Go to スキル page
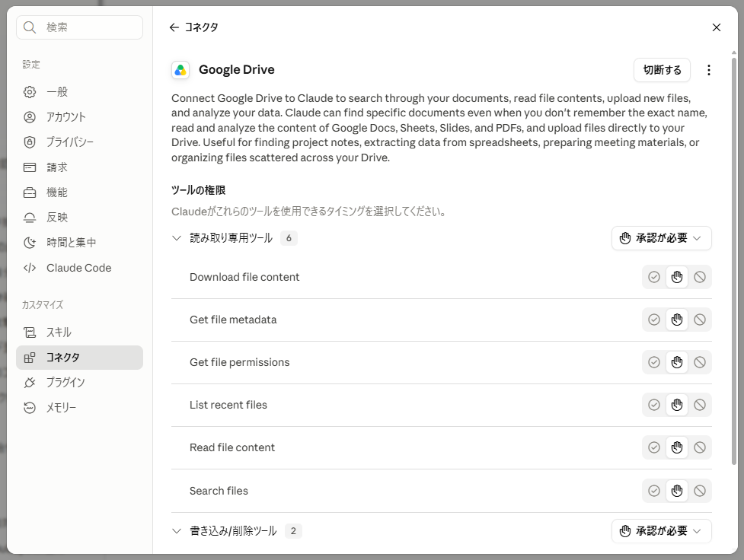Image resolution: width=744 pixels, height=560 pixels. pyautogui.click(x=79, y=332)
